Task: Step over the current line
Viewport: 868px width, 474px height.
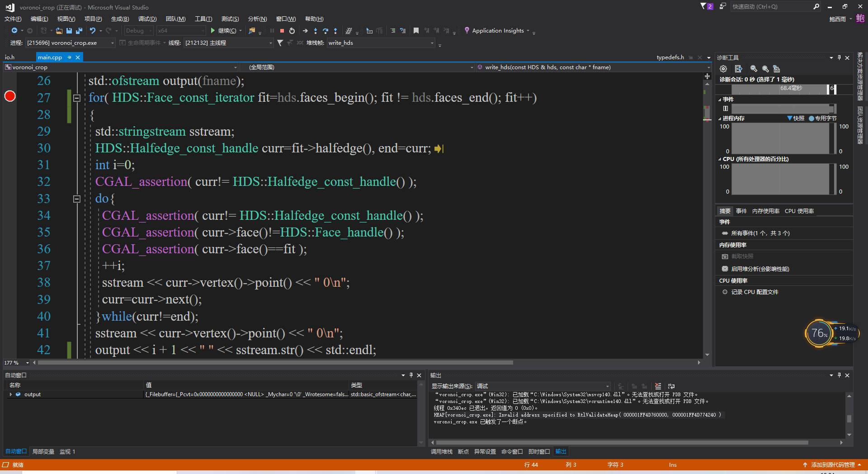Action: pos(325,30)
